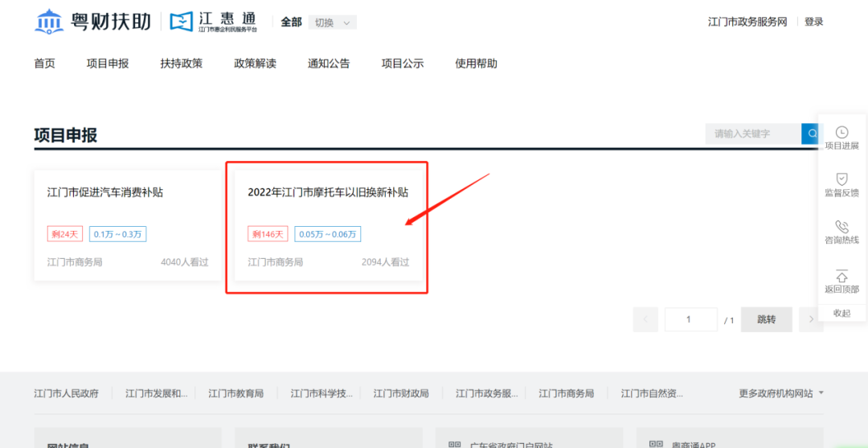
Task: Click 登录 to sign in
Action: coord(813,23)
